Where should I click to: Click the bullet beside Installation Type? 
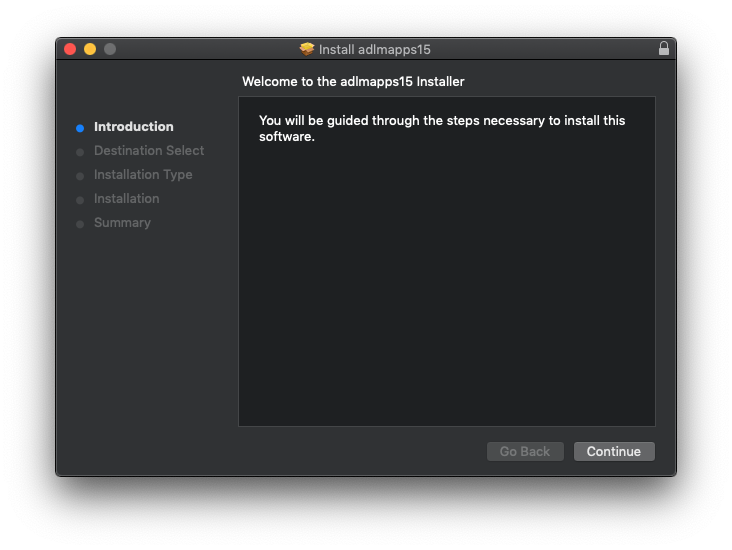point(80,176)
